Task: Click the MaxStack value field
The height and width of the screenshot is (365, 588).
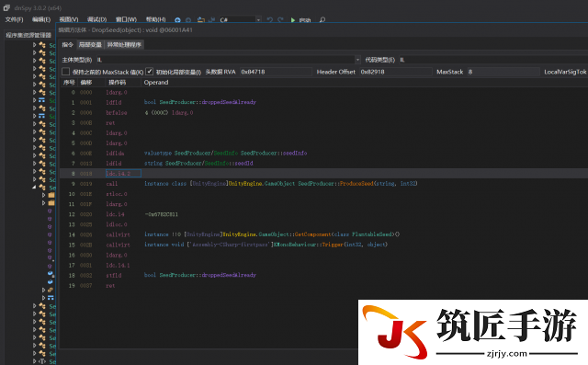Action: (503, 72)
